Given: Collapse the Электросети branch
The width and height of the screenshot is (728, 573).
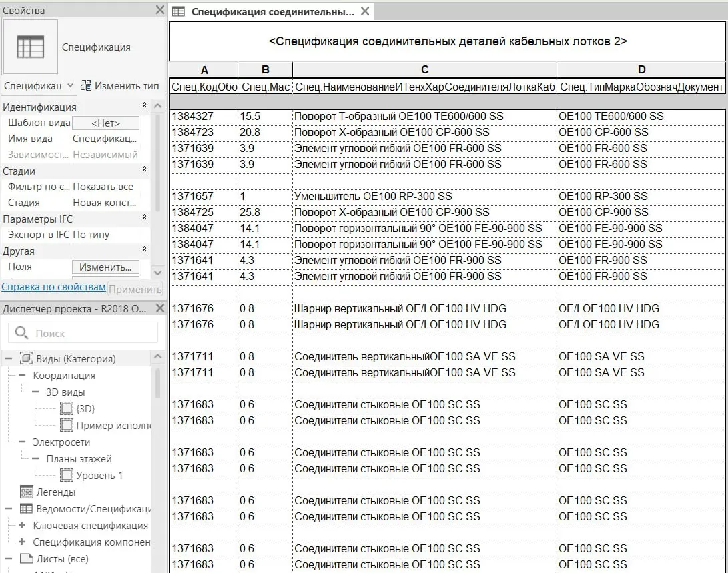Looking at the screenshot, I should click(x=22, y=442).
